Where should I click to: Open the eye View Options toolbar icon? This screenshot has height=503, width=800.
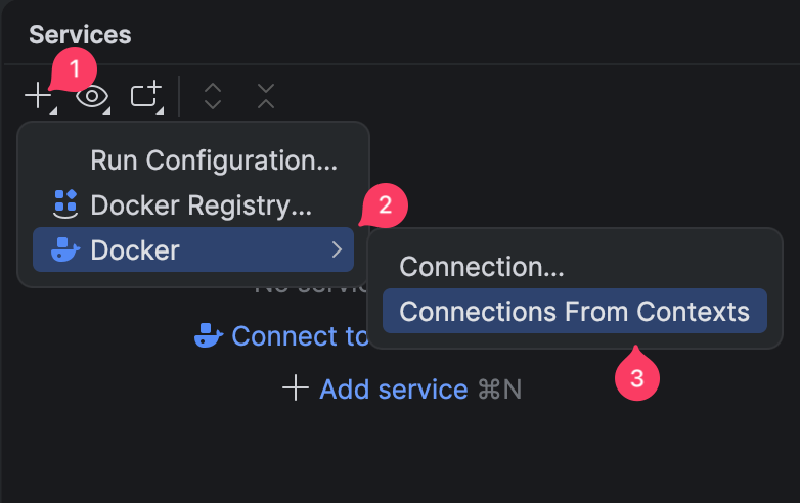92,96
